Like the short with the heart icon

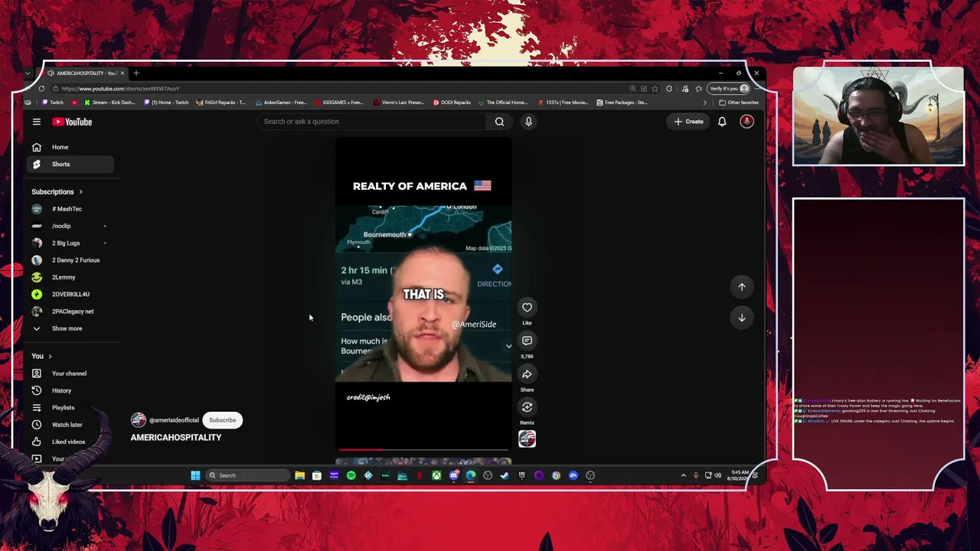tap(527, 308)
